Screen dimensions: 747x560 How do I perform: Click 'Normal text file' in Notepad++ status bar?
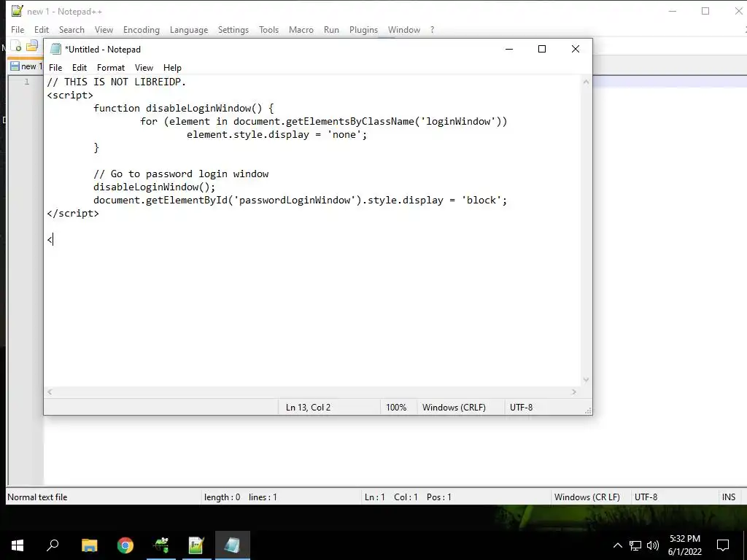coord(37,497)
